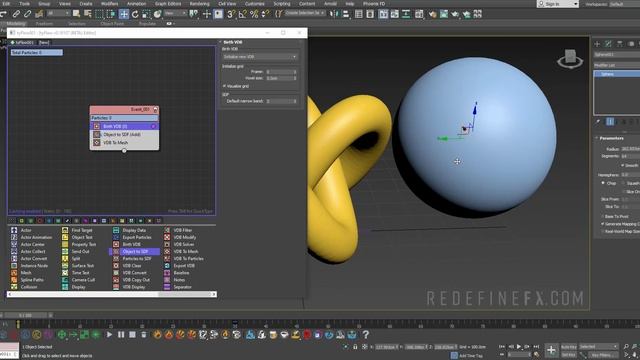Select the Birth VDB operator in Event_001

[124, 126]
